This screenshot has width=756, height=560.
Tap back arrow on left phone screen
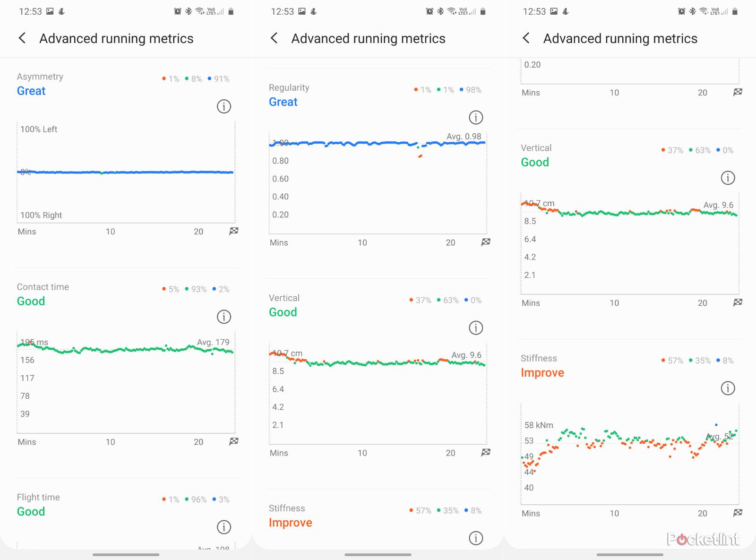22,38
